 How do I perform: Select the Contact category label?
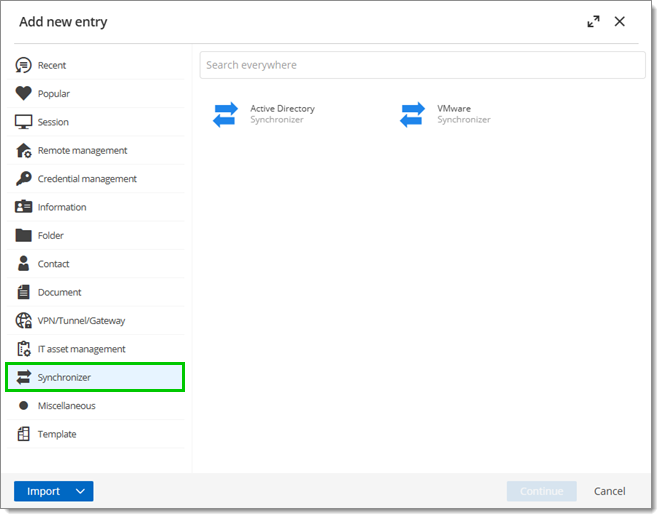point(53,264)
